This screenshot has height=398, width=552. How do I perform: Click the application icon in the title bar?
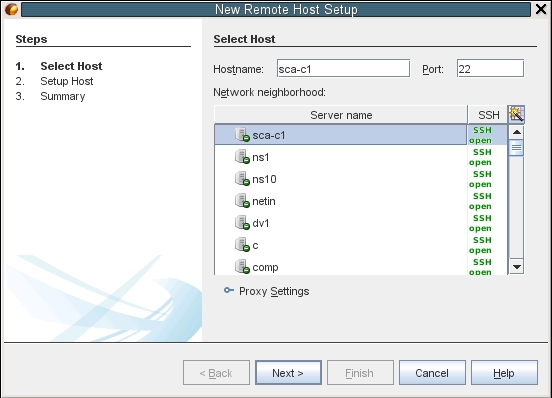click(x=11, y=9)
